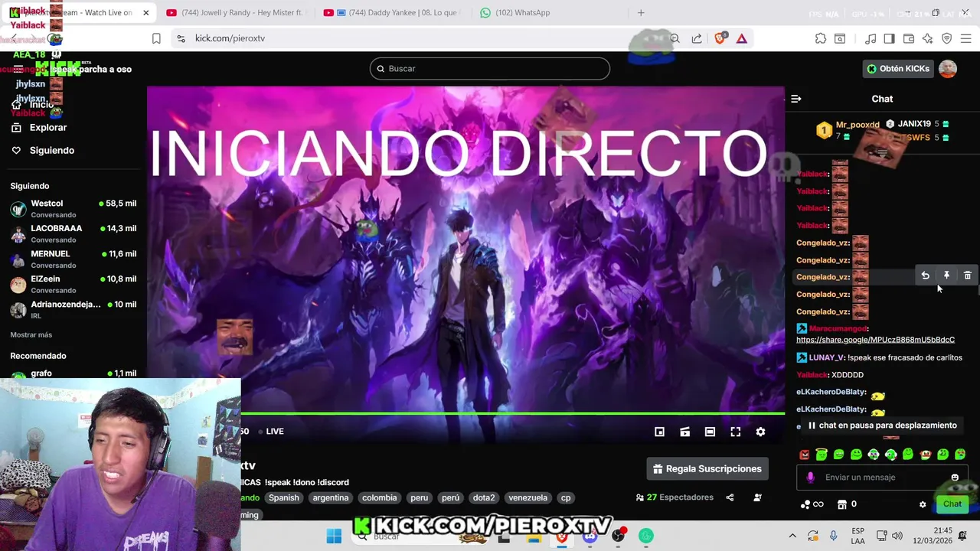
Task: Go to Explorar in the sidebar
Action: (39, 128)
